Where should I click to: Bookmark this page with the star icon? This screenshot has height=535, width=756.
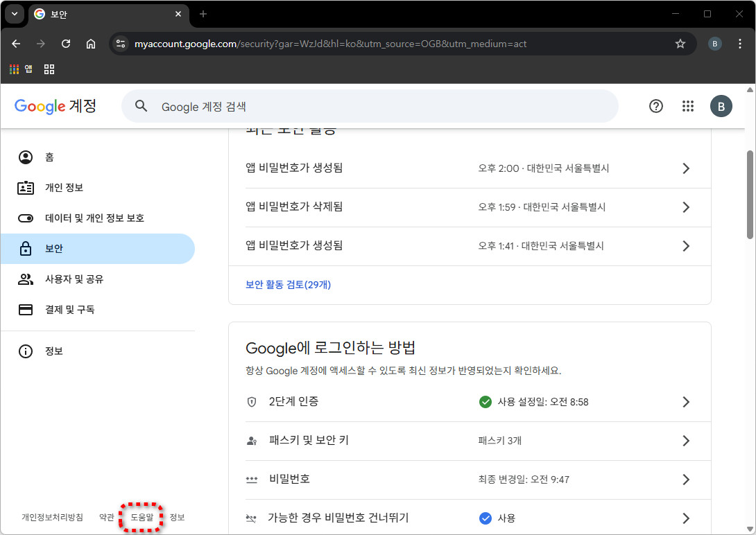point(680,44)
